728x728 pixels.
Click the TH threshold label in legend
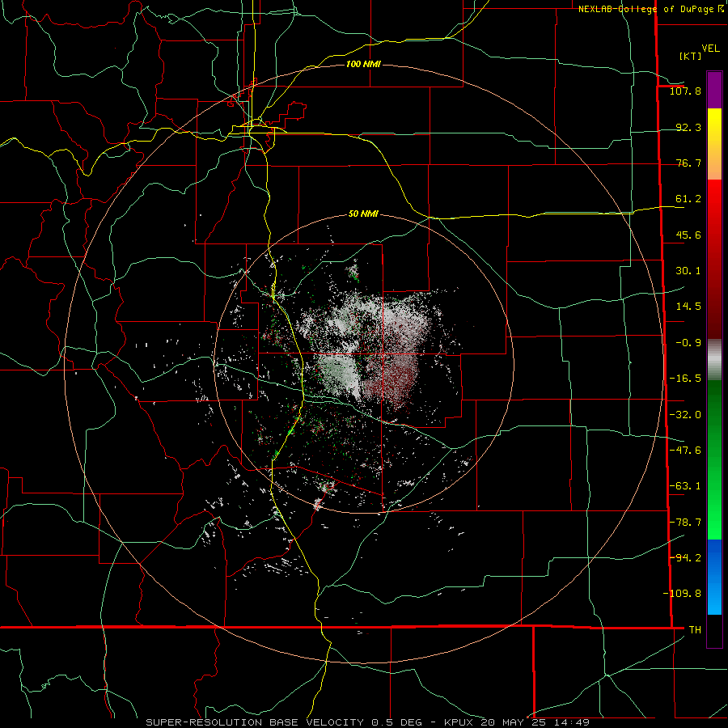coord(695,629)
